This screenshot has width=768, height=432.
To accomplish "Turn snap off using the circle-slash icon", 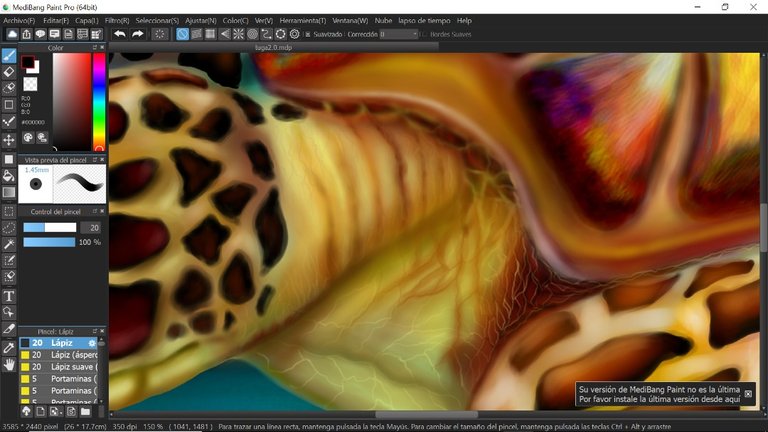I will point(182,34).
